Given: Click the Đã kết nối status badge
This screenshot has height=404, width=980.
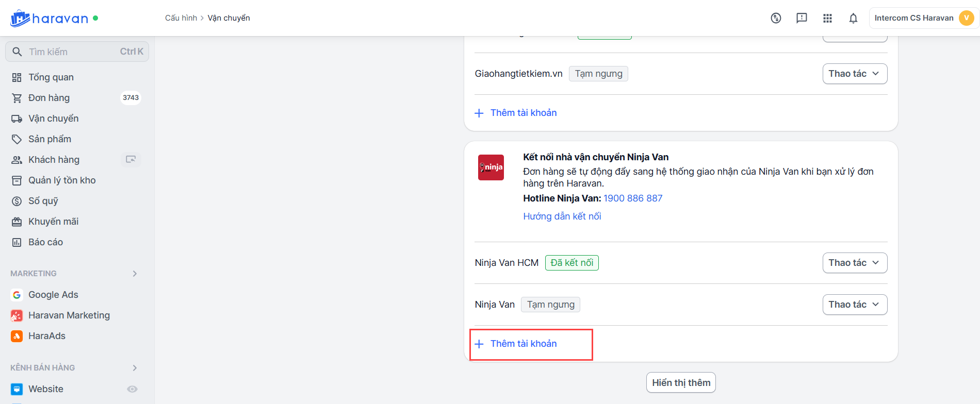Looking at the screenshot, I should coord(572,263).
